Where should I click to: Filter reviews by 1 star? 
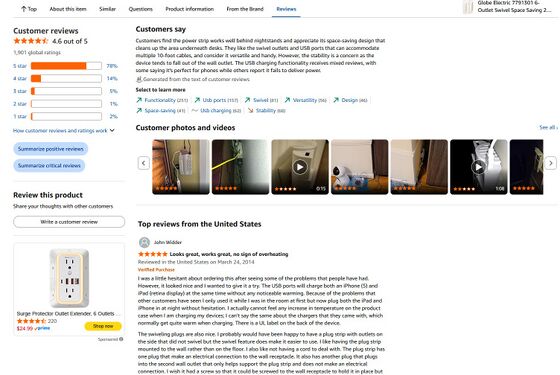(20, 116)
